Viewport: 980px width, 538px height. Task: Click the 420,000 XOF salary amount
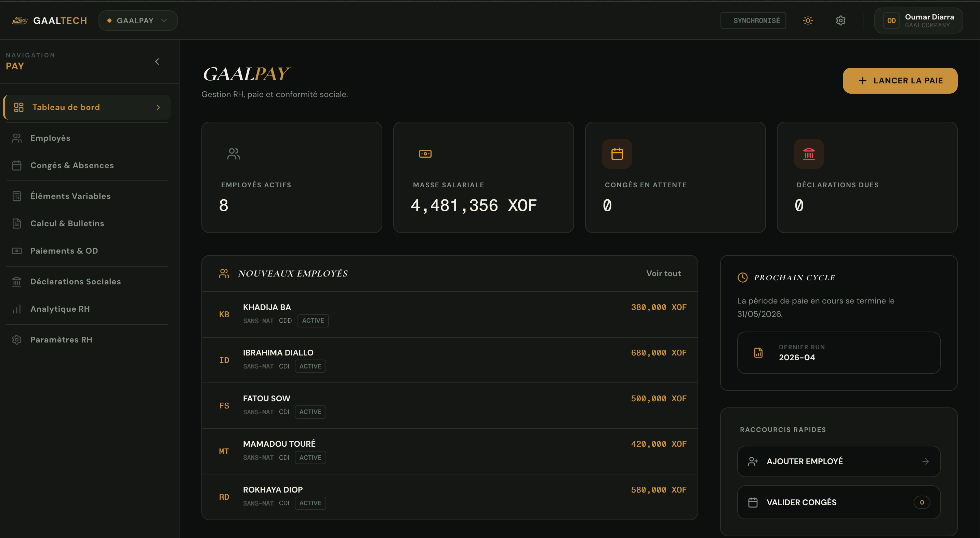tap(659, 444)
